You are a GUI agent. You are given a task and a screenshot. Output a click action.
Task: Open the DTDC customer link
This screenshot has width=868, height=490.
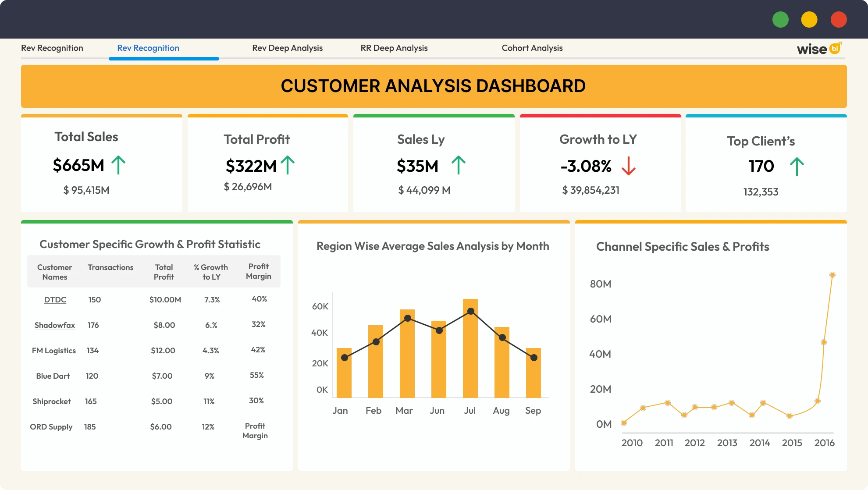55,300
